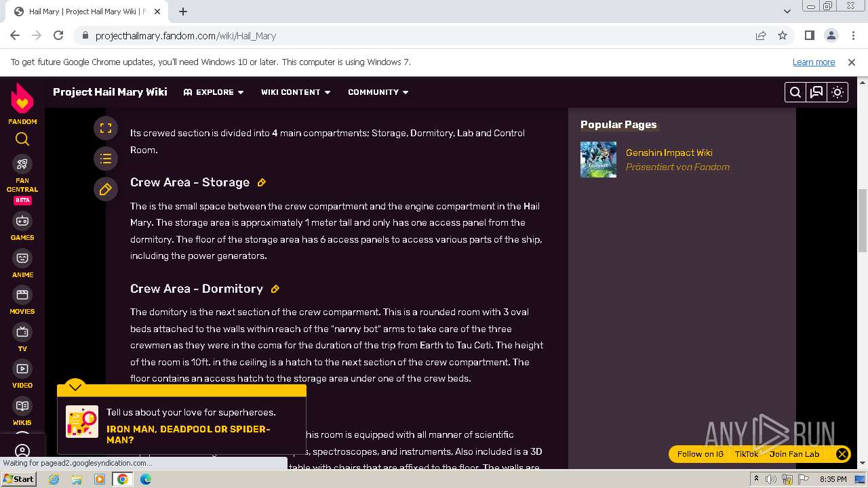Image resolution: width=868 pixels, height=488 pixels.
Task: Open Windows Start menu
Action: [x=19, y=479]
